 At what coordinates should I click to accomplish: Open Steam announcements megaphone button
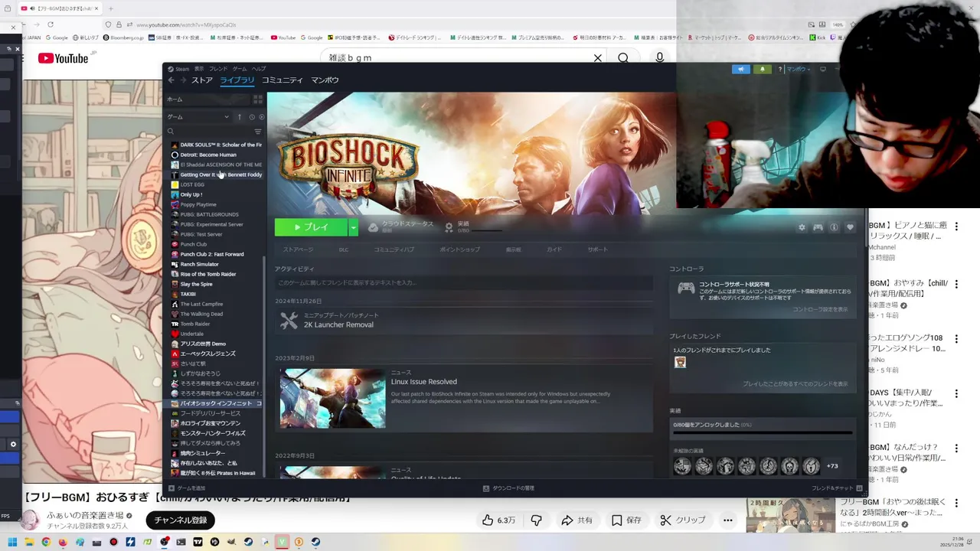[x=740, y=69]
